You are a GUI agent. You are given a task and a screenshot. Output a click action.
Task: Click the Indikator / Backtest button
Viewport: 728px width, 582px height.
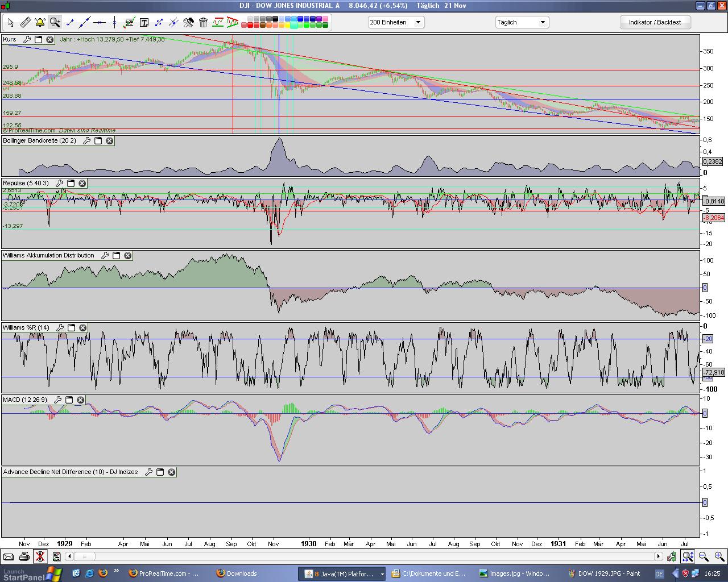655,22
